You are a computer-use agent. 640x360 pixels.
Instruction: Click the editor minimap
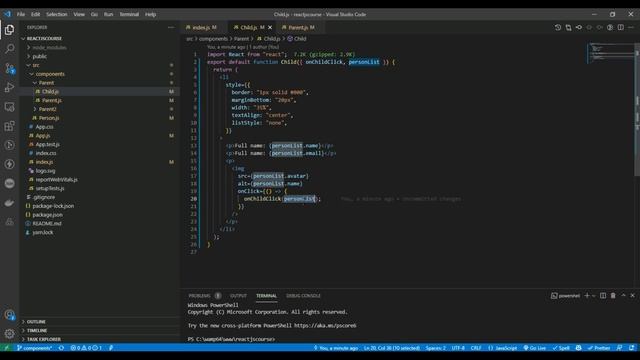[x=610, y=53]
